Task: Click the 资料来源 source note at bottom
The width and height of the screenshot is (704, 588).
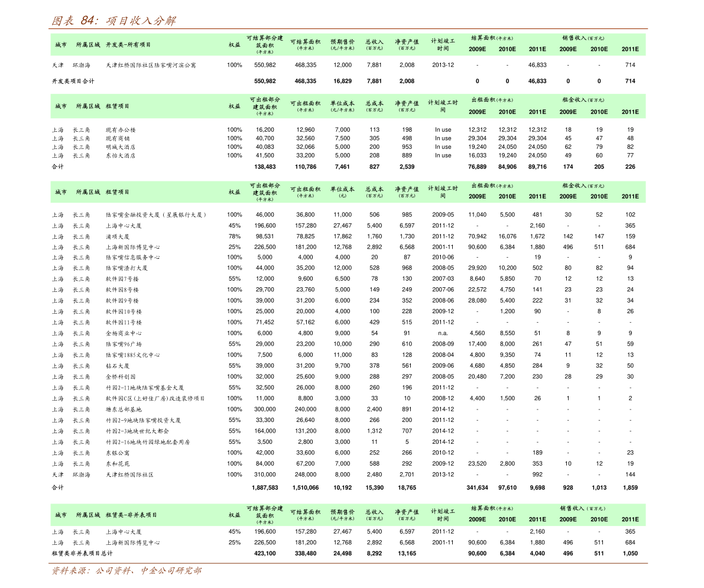Action: pos(126,570)
